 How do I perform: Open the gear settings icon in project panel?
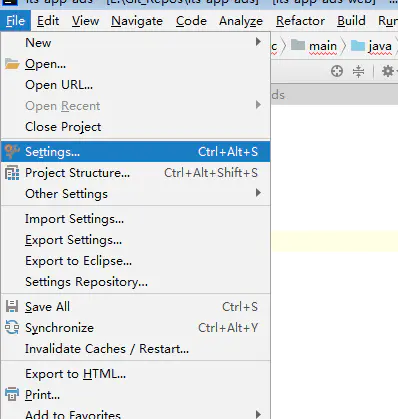tap(387, 71)
